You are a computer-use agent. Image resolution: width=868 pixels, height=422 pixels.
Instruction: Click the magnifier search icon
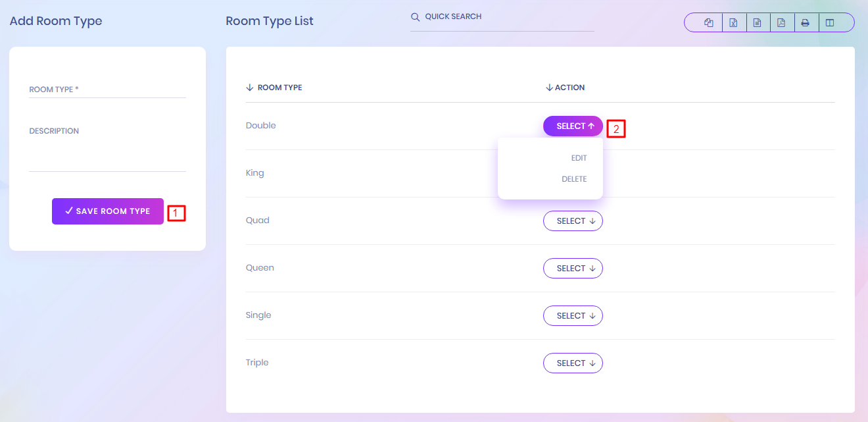coord(415,17)
